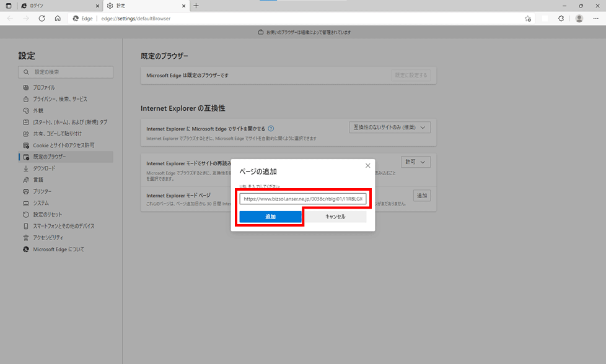Click the 追加 button for IE mode pages
Viewport: 606px width, 364px height.
(421, 196)
